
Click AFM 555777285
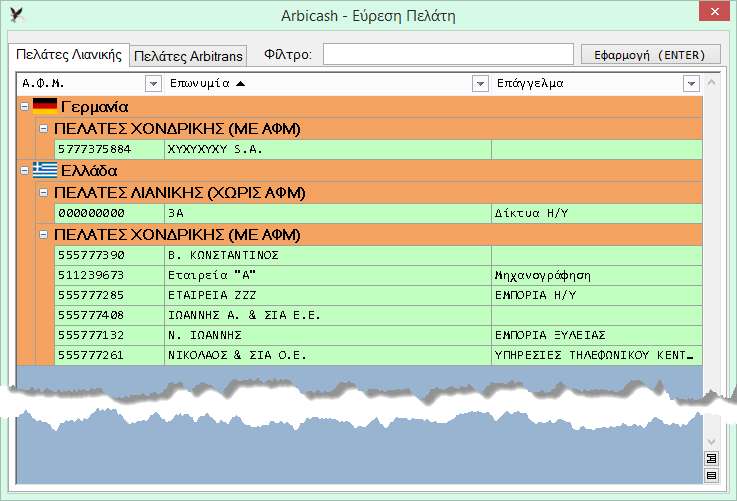click(109, 295)
